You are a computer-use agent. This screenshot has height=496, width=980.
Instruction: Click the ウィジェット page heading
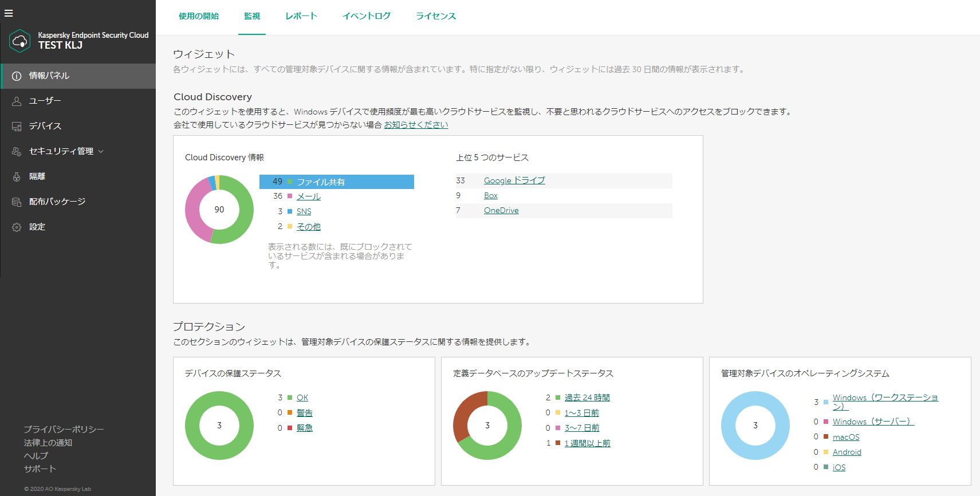point(204,54)
